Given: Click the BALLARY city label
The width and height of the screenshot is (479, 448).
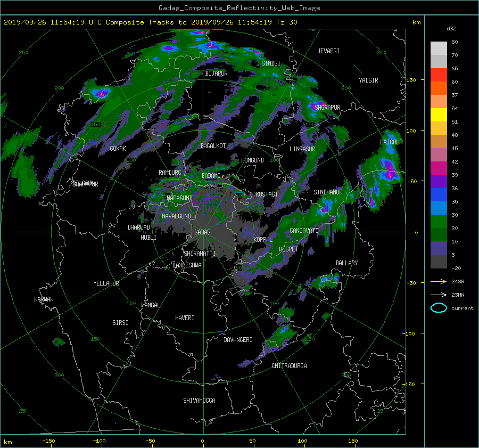Looking at the screenshot, I should 346,263.
